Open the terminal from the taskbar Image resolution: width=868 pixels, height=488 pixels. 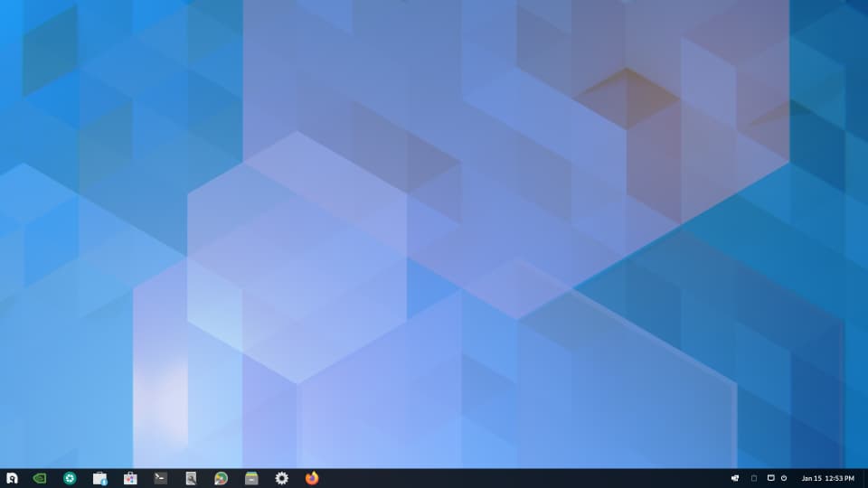[x=161, y=478]
